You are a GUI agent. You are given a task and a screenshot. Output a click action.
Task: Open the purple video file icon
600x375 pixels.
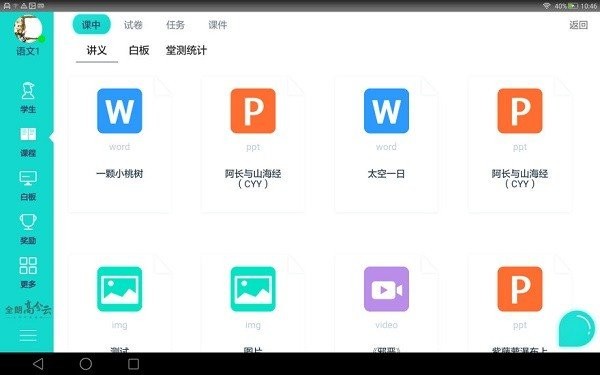point(386,289)
